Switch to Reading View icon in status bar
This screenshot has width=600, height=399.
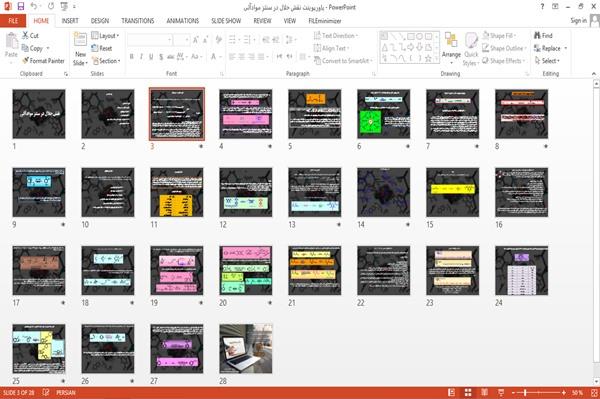coord(484,392)
